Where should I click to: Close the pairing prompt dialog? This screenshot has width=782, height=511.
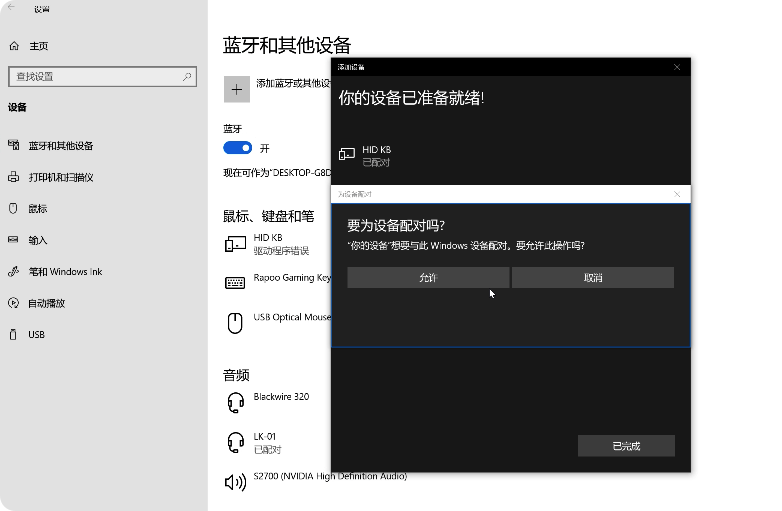pos(677,194)
